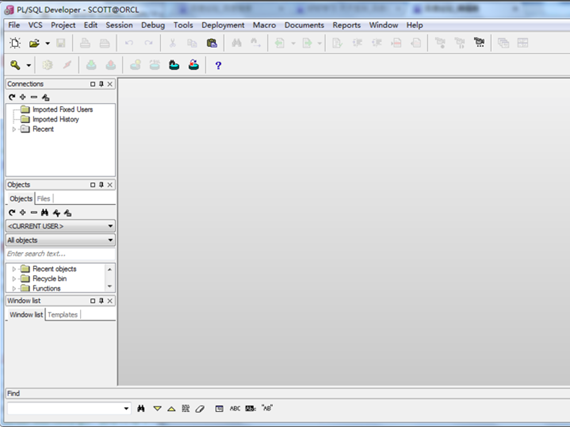This screenshot has height=427, width=570.
Task: Click the Paste clipboard toolbar icon
Action: click(x=212, y=43)
